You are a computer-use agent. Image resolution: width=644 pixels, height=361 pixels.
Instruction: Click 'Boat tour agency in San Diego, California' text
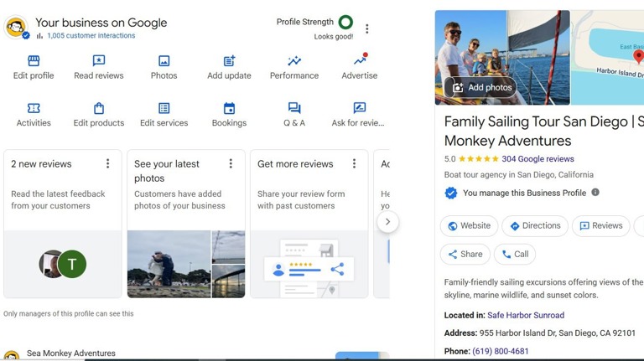[x=519, y=175]
